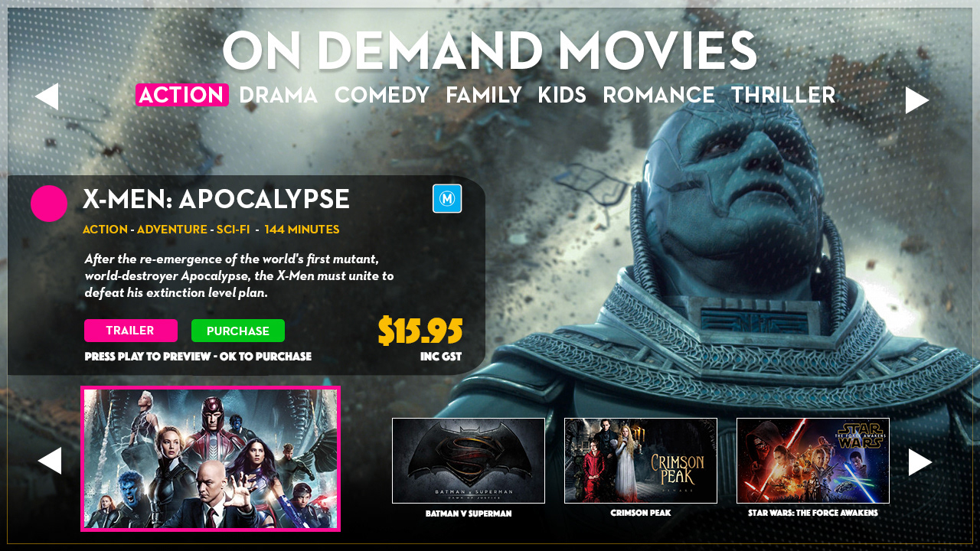Choose the Family genre tab

[x=484, y=95]
